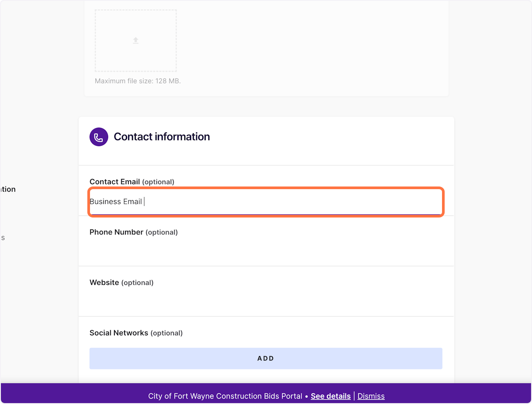Click the Social Networks label

pos(119,333)
